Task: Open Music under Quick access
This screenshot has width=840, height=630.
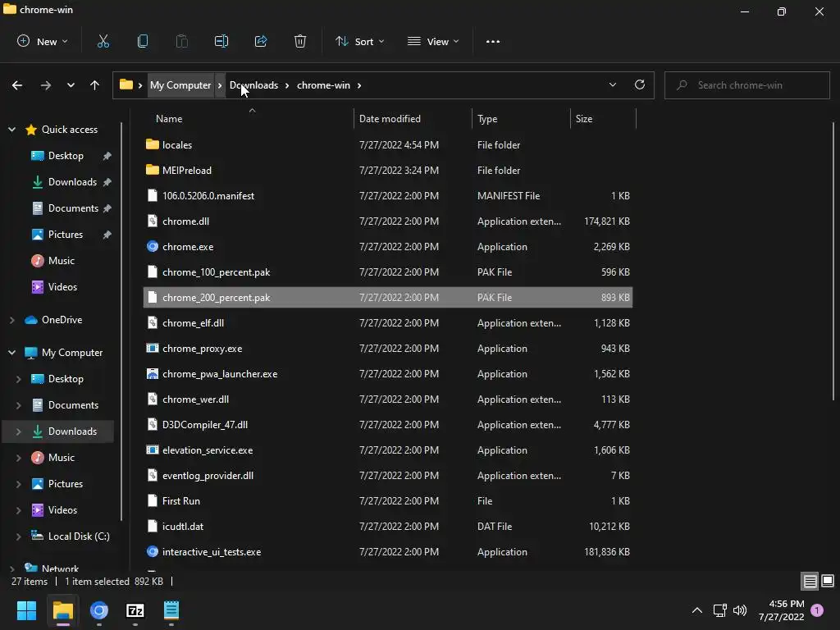Action: click(x=61, y=261)
